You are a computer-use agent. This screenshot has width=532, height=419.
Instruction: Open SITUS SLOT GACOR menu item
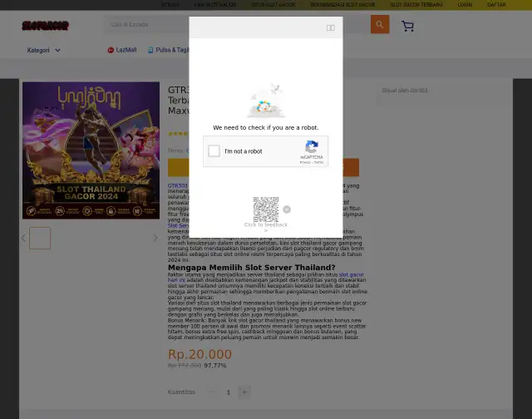(273, 5)
